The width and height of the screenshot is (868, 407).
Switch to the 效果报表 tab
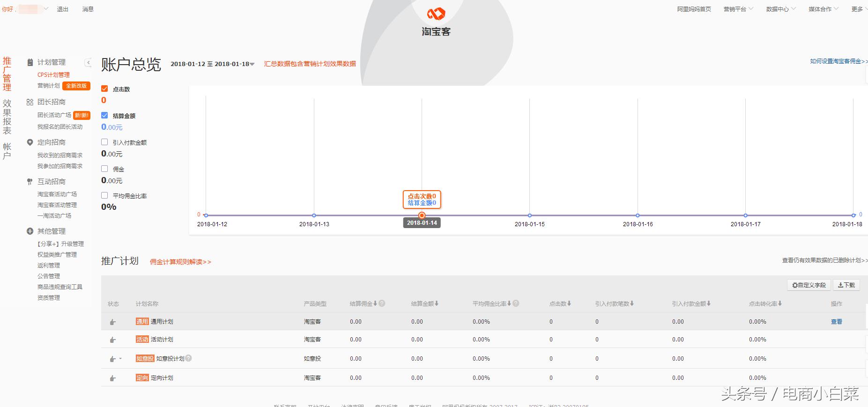click(7, 117)
